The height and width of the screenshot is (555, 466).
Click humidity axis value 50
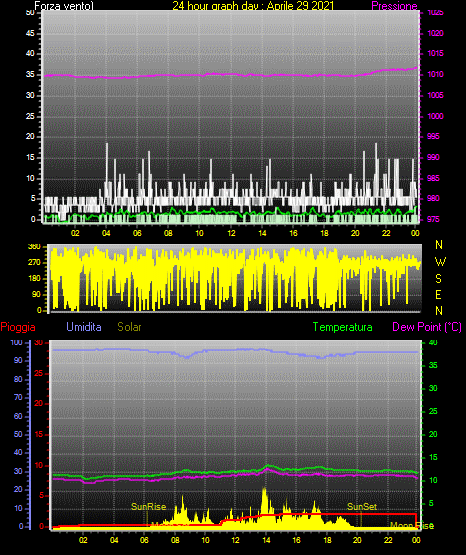click(x=18, y=434)
